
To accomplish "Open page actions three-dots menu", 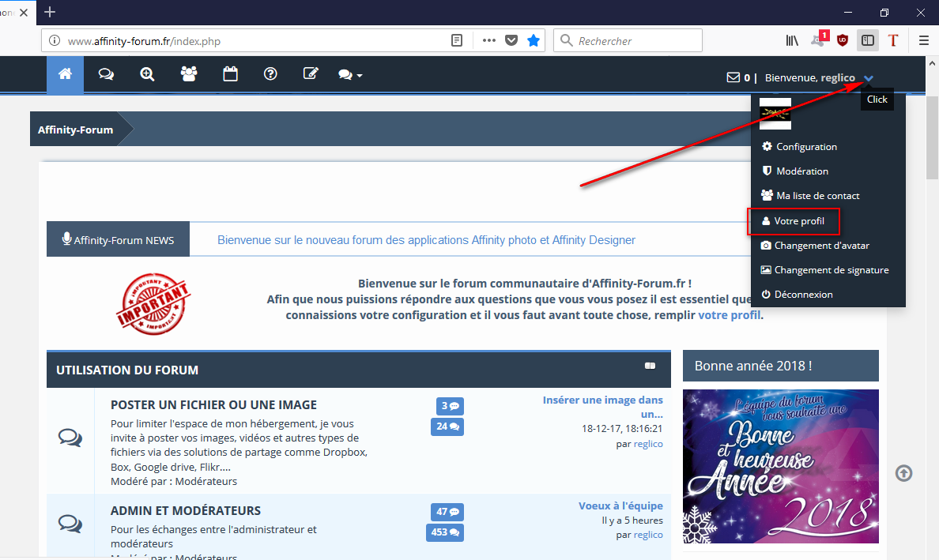I will (488, 41).
